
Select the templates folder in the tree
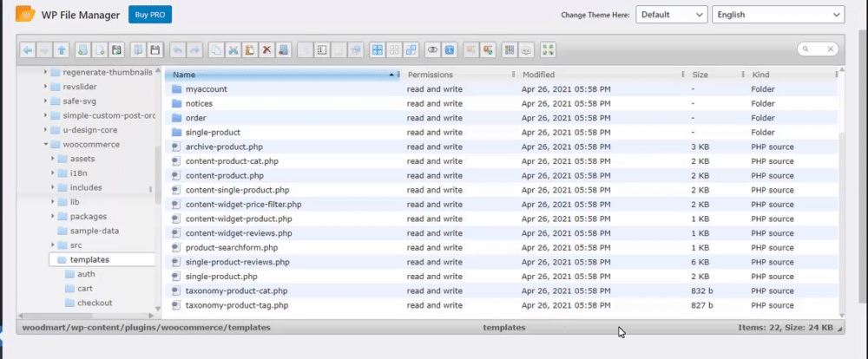tap(102, 259)
